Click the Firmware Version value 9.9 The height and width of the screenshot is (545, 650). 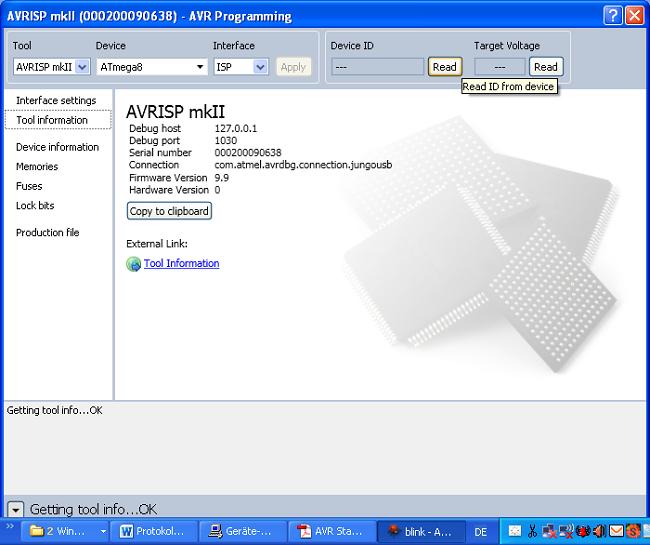click(222, 177)
